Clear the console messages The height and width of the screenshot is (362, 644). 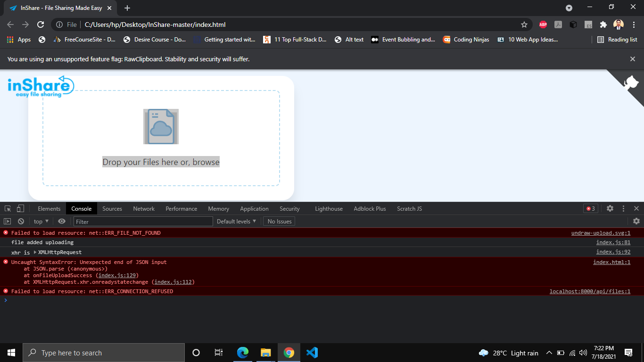pyautogui.click(x=21, y=221)
